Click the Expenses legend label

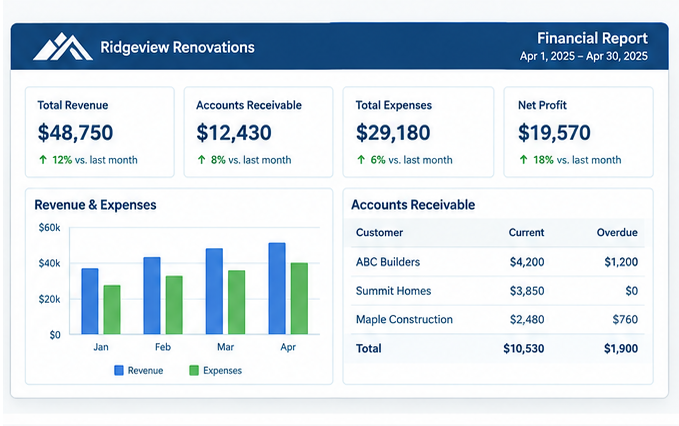point(223,371)
